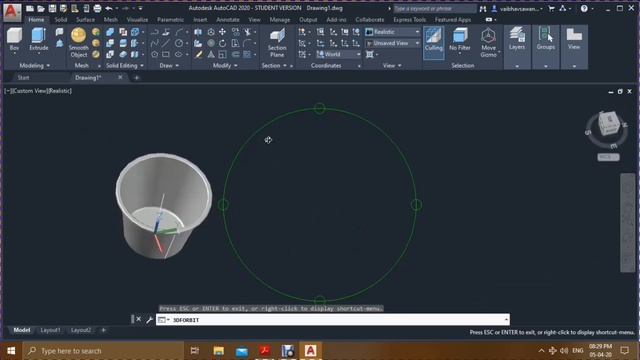This screenshot has height=360, width=640.
Task: Switch to the Layout1 tab
Action: (50, 330)
